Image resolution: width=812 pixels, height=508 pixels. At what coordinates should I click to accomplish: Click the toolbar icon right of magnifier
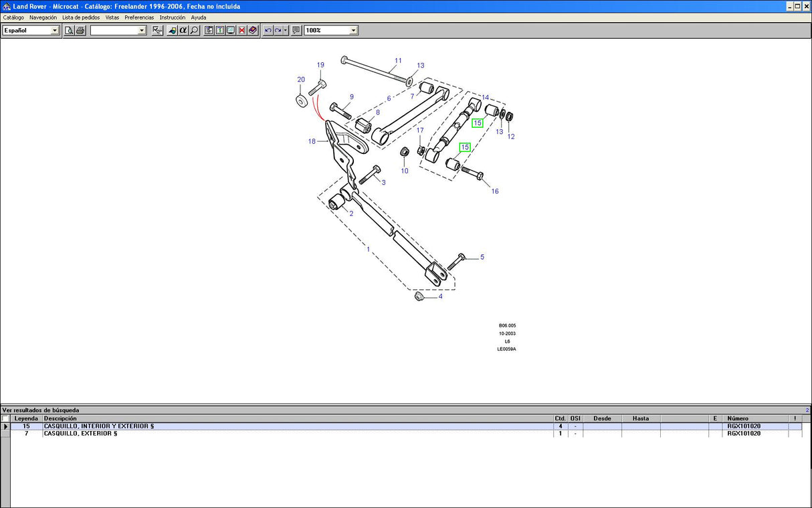(x=209, y=30)
